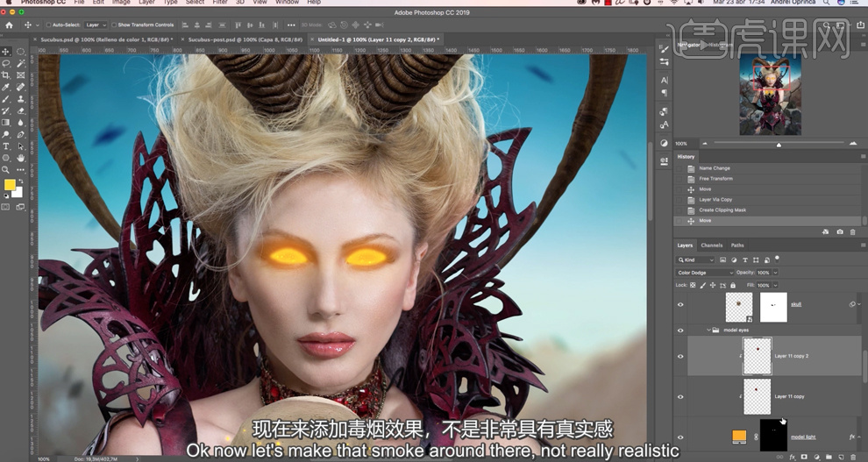Collapse the model eyes group
Image resolution: width=868 pixels, height=462 pixels.
(708, 331)
